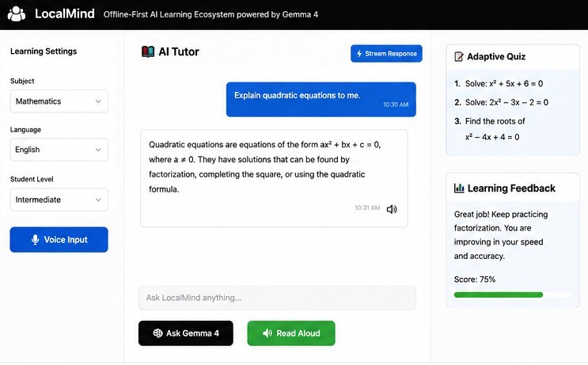Click the Learning Feedback heading
The width and height of the screenshot is (588, 365).
click(x=511, y=188)
